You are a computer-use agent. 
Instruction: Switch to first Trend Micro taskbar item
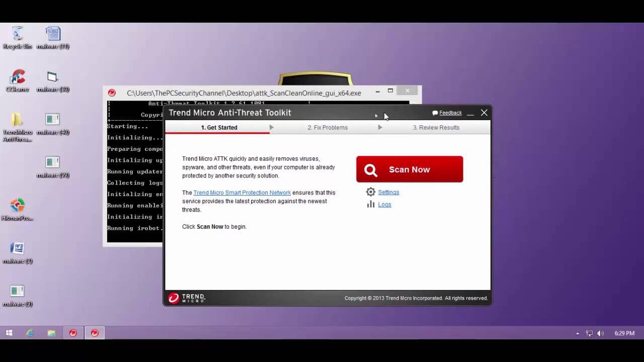pos(73,333)
